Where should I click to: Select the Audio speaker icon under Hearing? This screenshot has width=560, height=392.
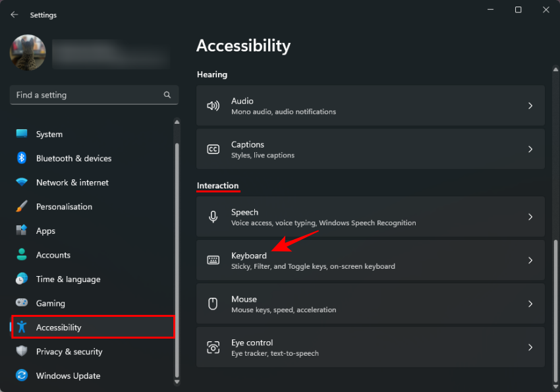pyautogui.click(x=213, y=105)
